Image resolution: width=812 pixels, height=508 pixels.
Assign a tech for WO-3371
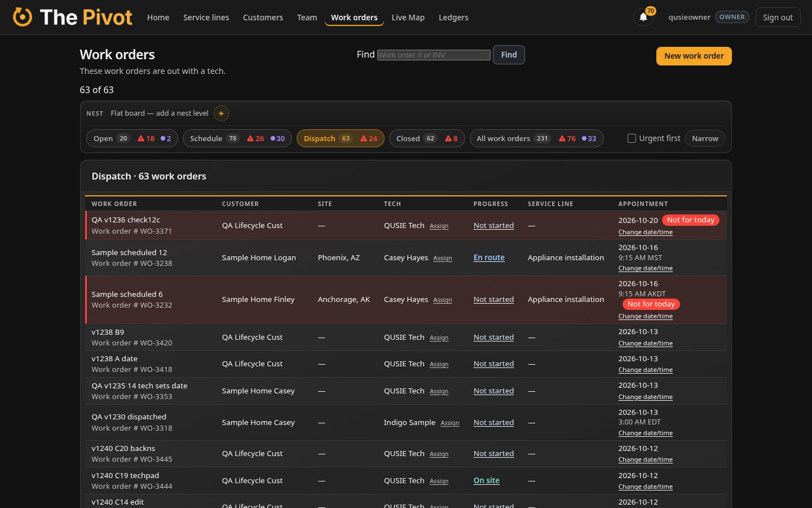(x=439, y=226)
